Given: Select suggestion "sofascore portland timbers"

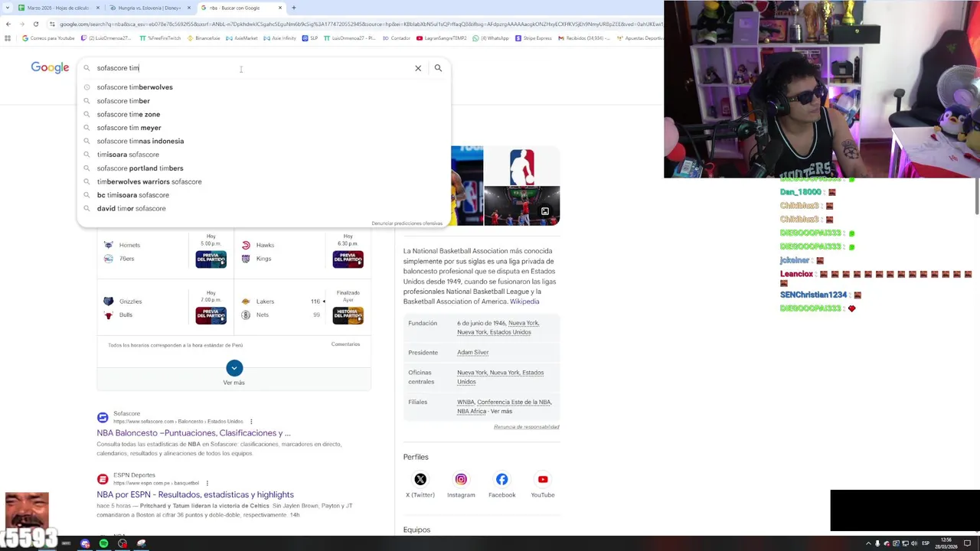Looking at the screenshot, I should point(264,168).
